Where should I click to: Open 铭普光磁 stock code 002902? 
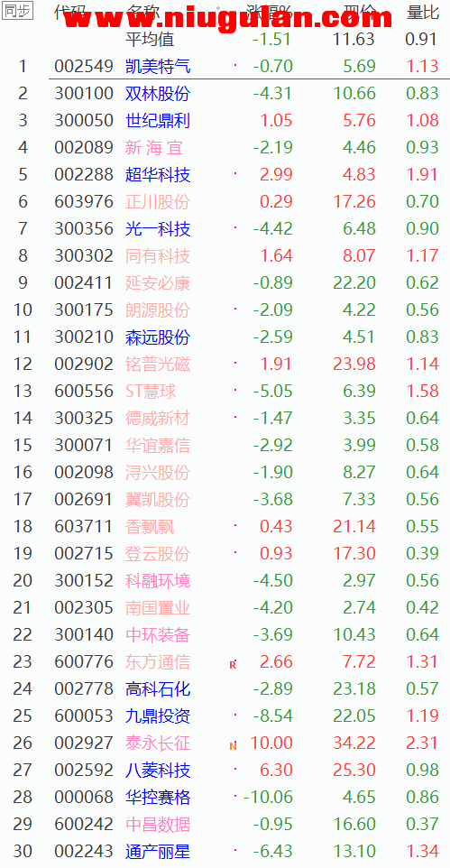tap(84, 365)
